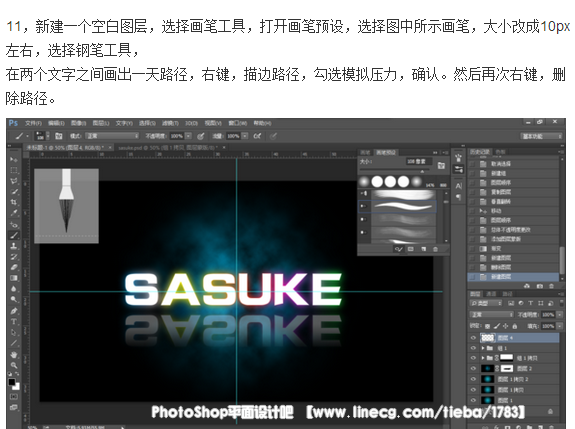Select the Spot Healing Brush tool
The height and width of the screenshot is (429, 575).
[14, 224]
